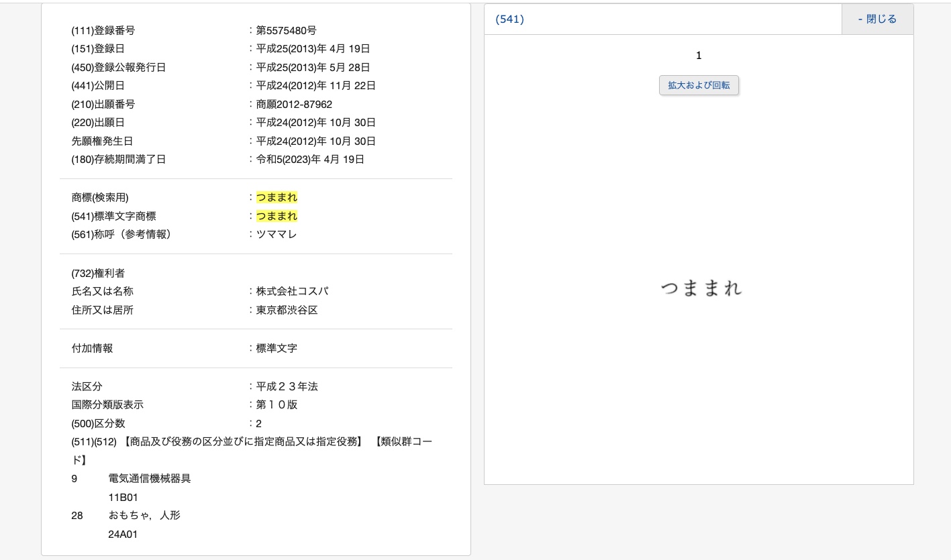Click designated goods おもちゃ，人形

(x=144, y=515)
